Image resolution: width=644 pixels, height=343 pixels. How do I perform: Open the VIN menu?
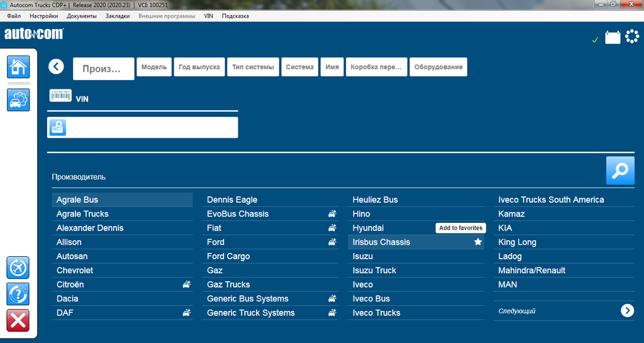[x=209, y=16]
